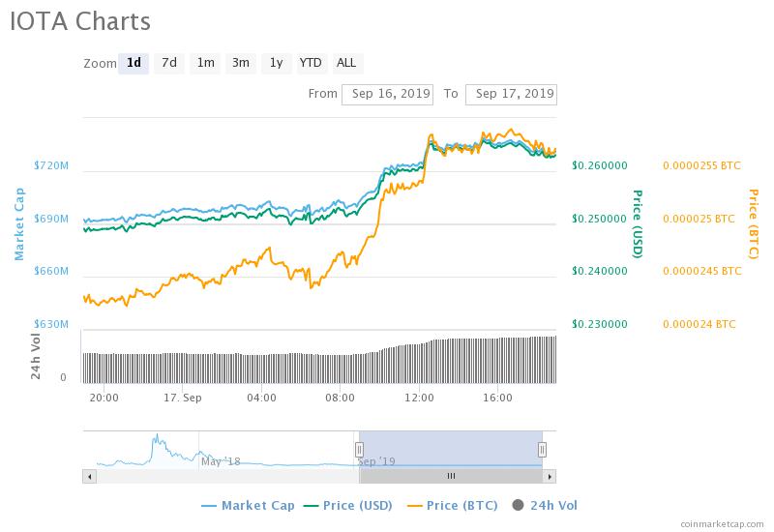
Task: Click the highlighted navigator selected range
Action: pos(451,450)
